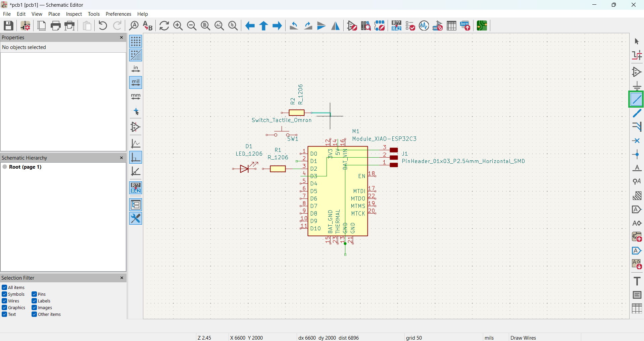This screenshot has width=644, height=341.
Task: Open PCB in board editor
Action: tap(482, 25)
